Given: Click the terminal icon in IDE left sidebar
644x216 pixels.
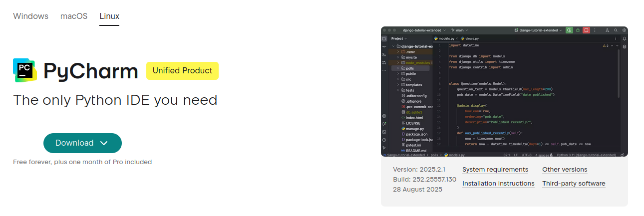Looking at the screenshot, I should (x=384, y=132).
